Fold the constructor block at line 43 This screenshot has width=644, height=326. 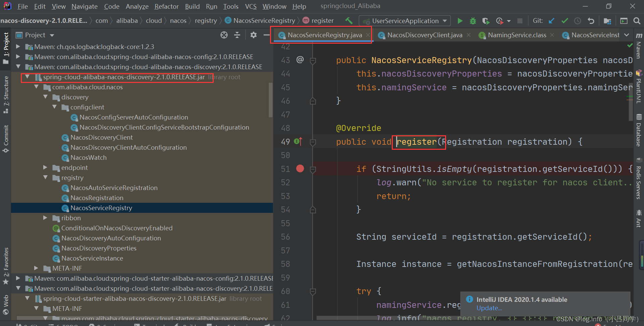[313, 61]
